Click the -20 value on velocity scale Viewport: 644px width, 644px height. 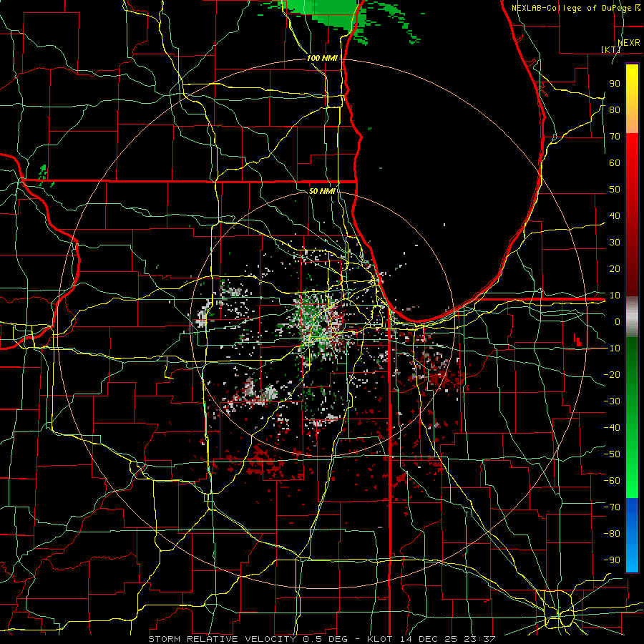click(612, 374)
